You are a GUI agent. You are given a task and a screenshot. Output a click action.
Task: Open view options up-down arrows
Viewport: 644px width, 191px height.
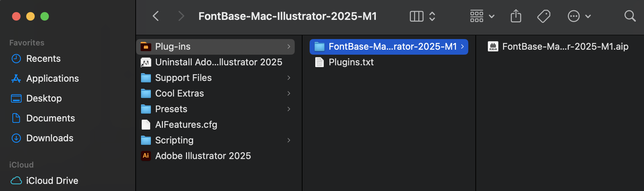coord(432,16)
